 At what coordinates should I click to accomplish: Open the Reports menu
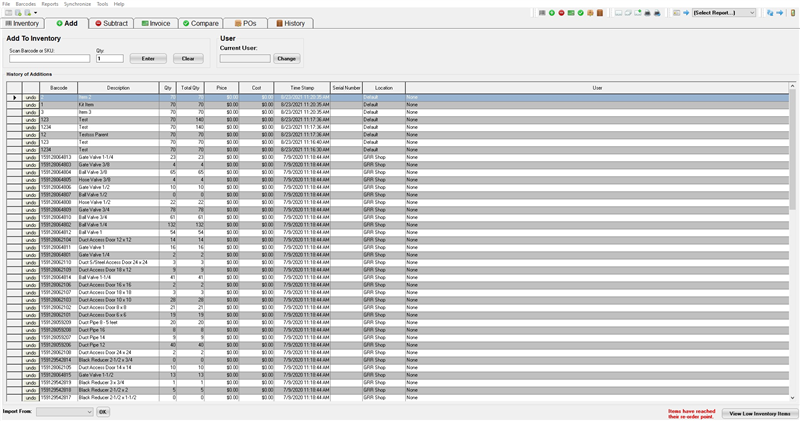click(50, 4)
